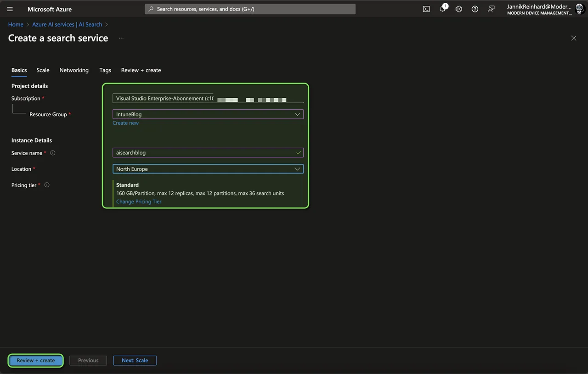The width and height of the screenshot is (588, 374).
Task: Open the portal settings gear
Action: 458,9
